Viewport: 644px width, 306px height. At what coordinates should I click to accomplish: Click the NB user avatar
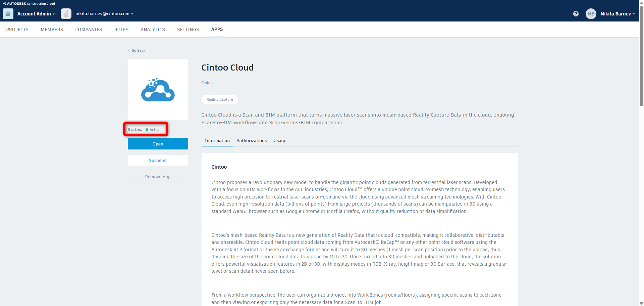pos(591,14)
